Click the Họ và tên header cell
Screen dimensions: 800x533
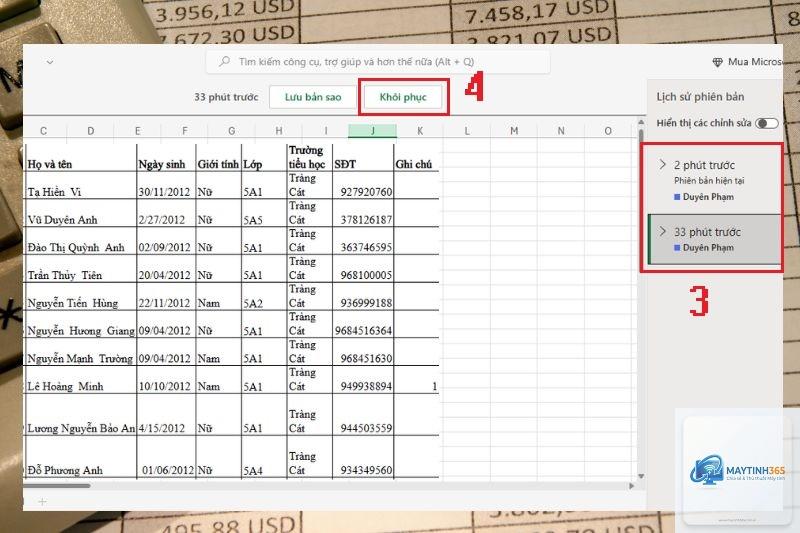(81, 158)
